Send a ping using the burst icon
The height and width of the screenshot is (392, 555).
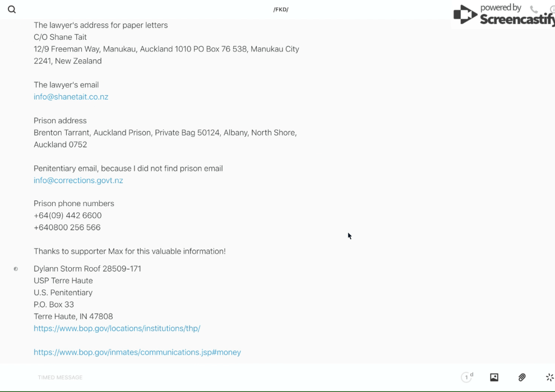click(549, 377)
